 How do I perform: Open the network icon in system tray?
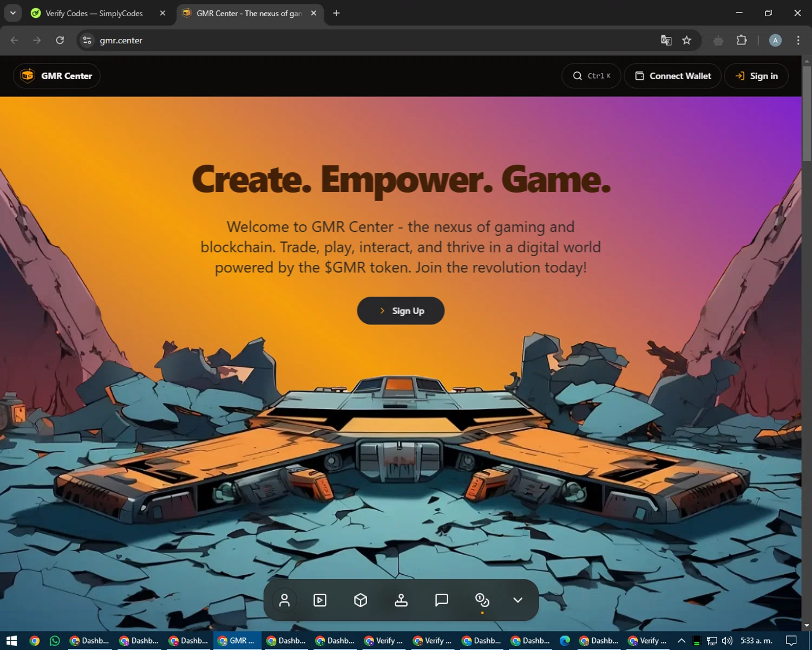point(712,641)
